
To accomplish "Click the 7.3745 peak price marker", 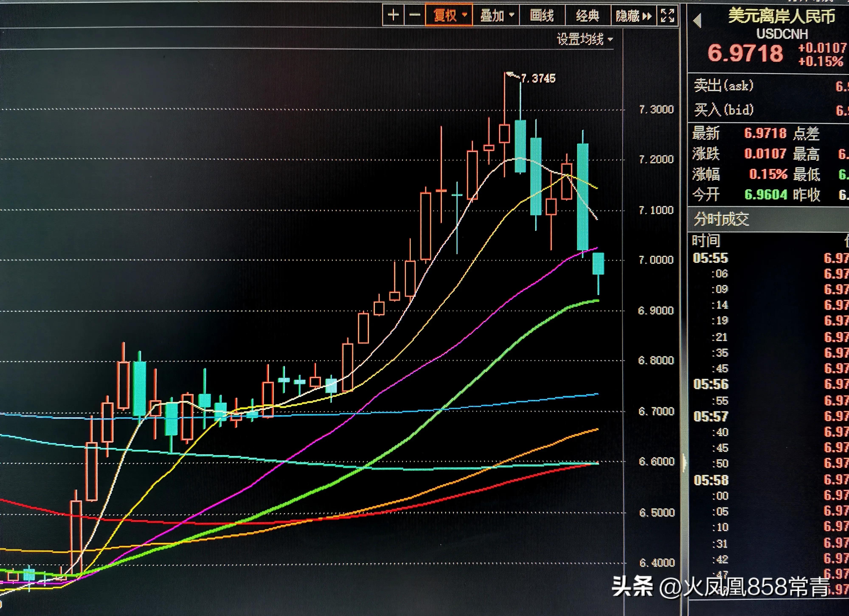I will [538, 78].
